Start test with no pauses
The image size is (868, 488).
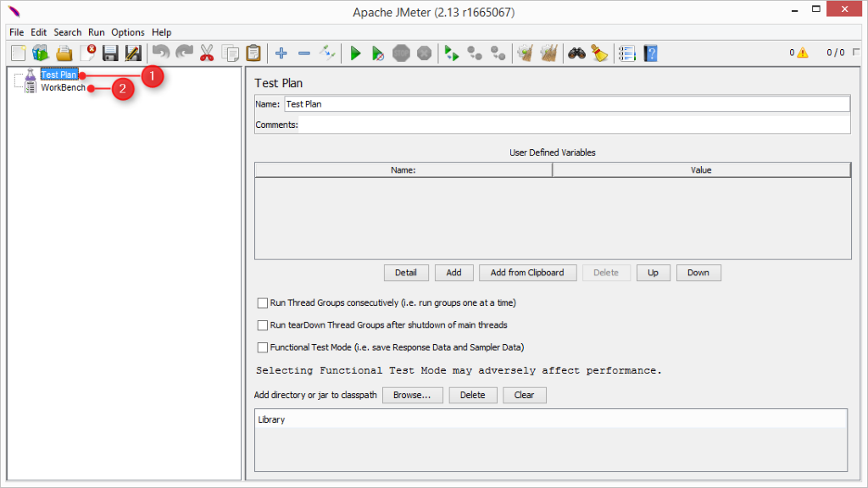pyautogui.click(x=378, y=53)
